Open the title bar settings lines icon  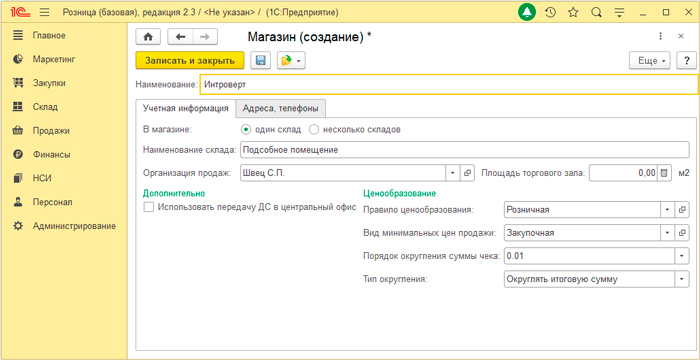pos(619,13)
